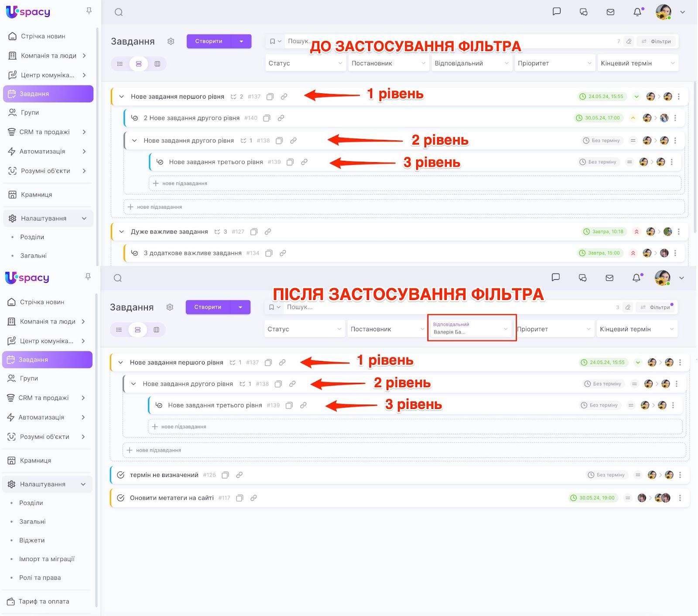Click the subtask count icon on task #127

coord(217,232)
